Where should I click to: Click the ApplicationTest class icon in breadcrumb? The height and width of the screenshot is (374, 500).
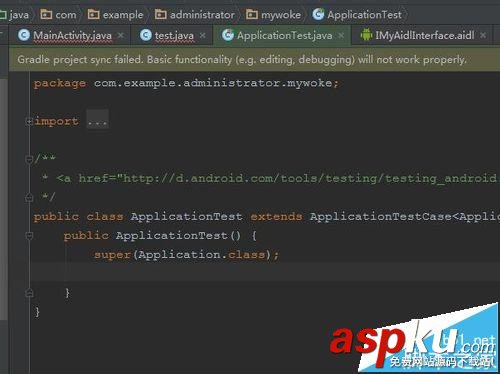click(318, 14)
